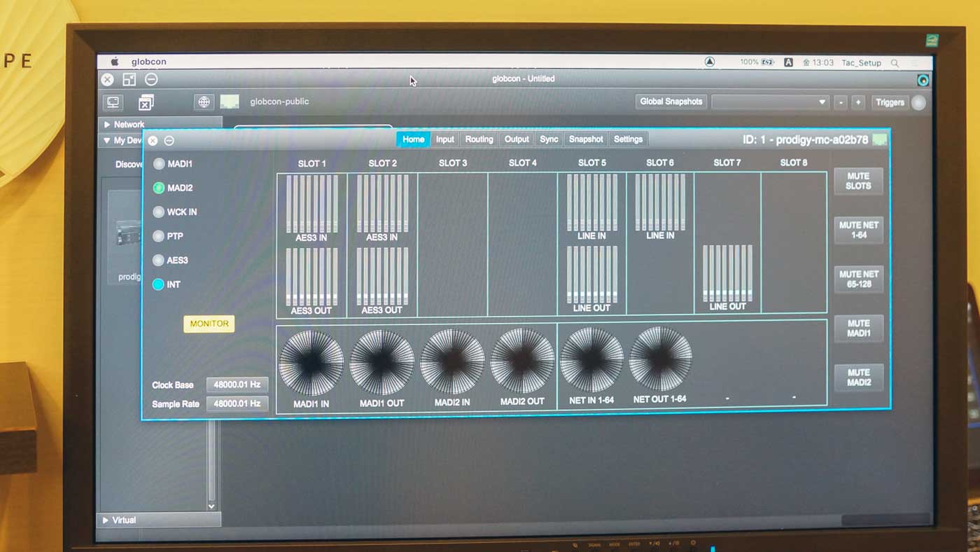This screenshot has height=552, width=980.
Task: Click the MUTE NET 1-64 button
Action: tap(858, 230)
